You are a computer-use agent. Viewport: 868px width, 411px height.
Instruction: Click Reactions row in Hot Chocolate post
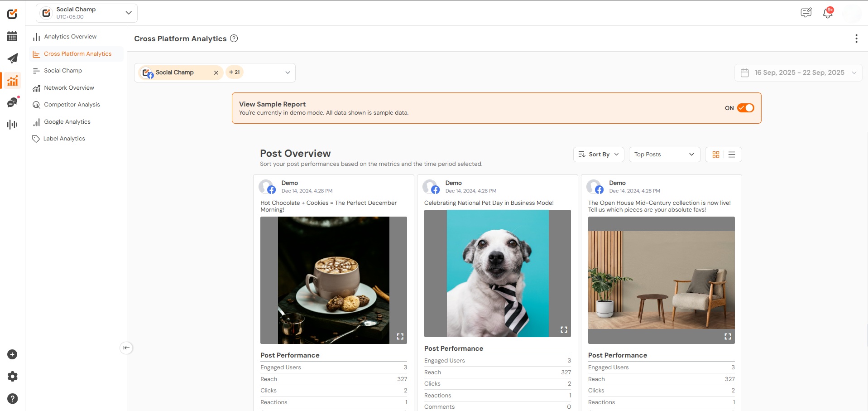334,402
